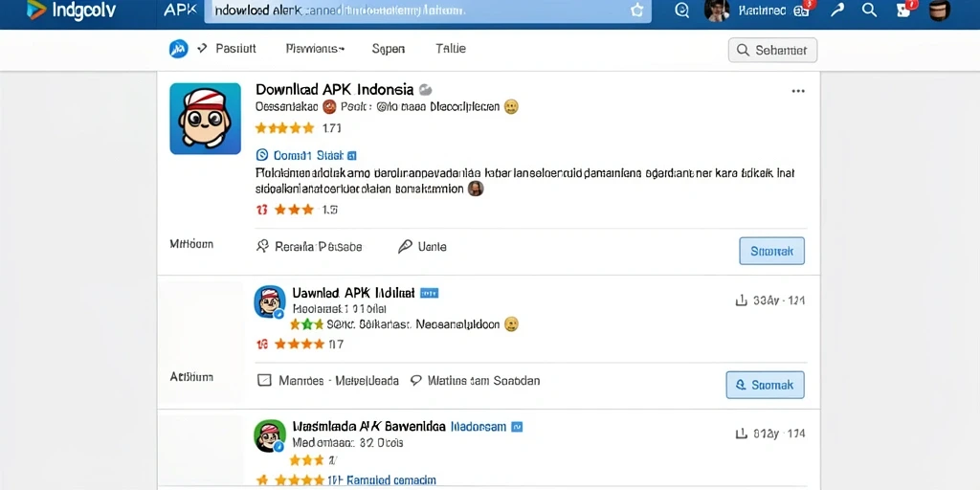Click the blue tag badge beside Uawnled APK Mdilat
Viewport: 980px width, 490px height.
(x=430, y=293)
